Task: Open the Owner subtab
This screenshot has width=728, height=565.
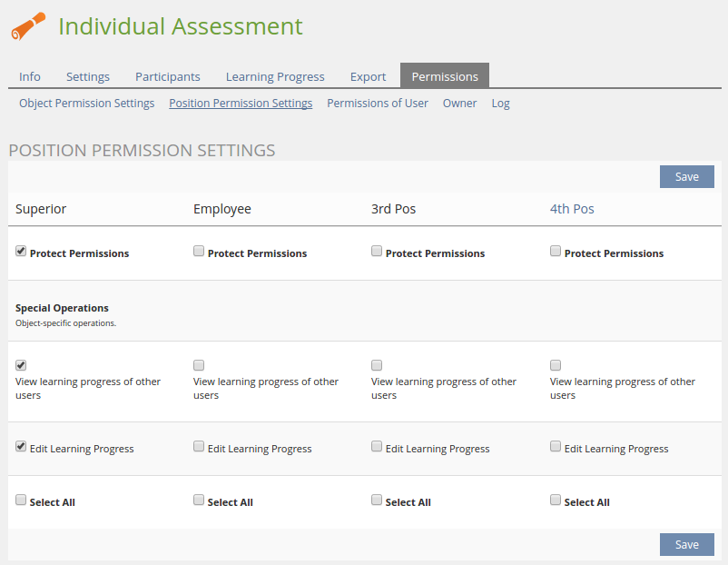Action: [x=459, y=104]
